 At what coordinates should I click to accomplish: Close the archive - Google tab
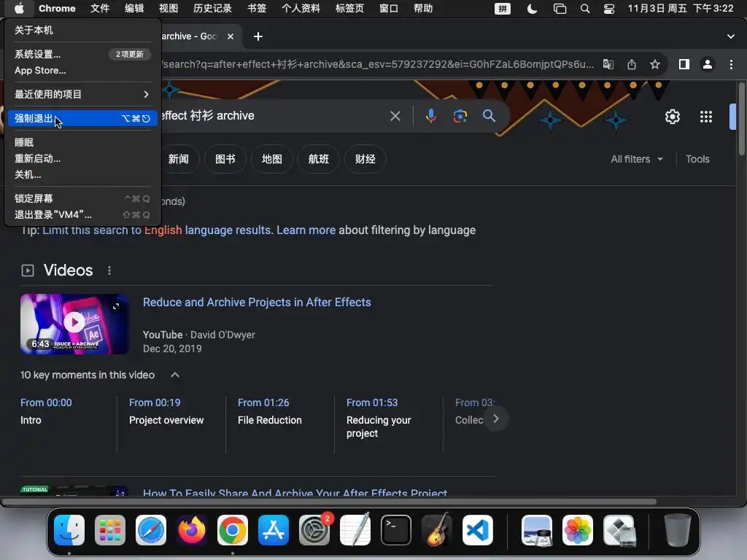click(x=231, y=36)
